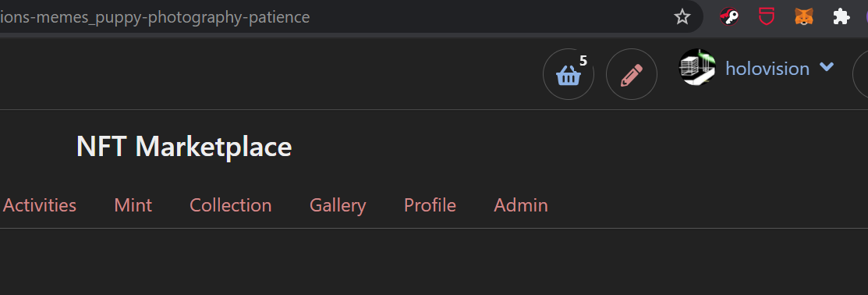Open the red key password extension
868x295 pixels.
(730, 17)
